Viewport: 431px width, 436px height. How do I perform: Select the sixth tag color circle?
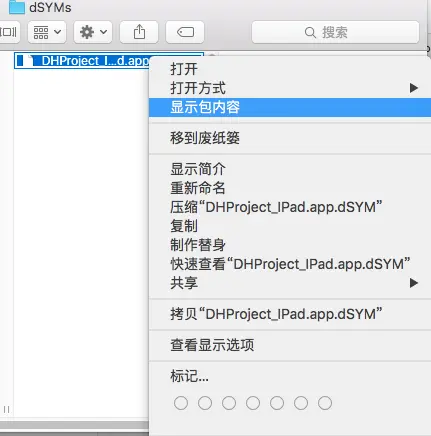coord(301,403)
